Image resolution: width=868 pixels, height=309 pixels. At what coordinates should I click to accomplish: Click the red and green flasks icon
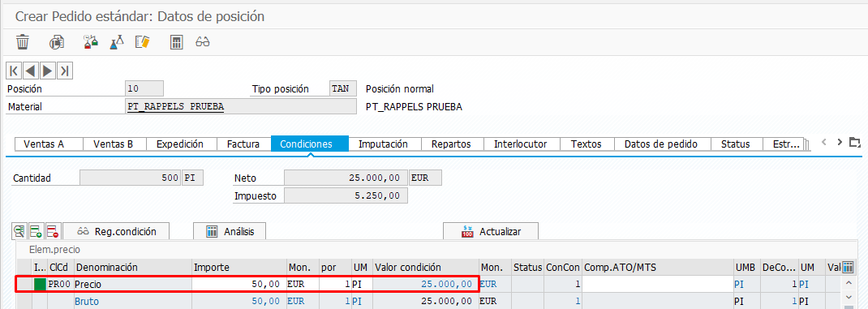tap(90, 42)
